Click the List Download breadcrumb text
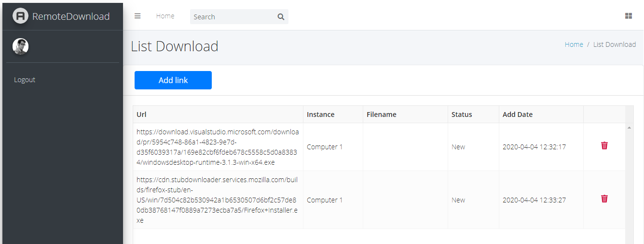Screen dimensions: 644x244 tap(614, 44)
